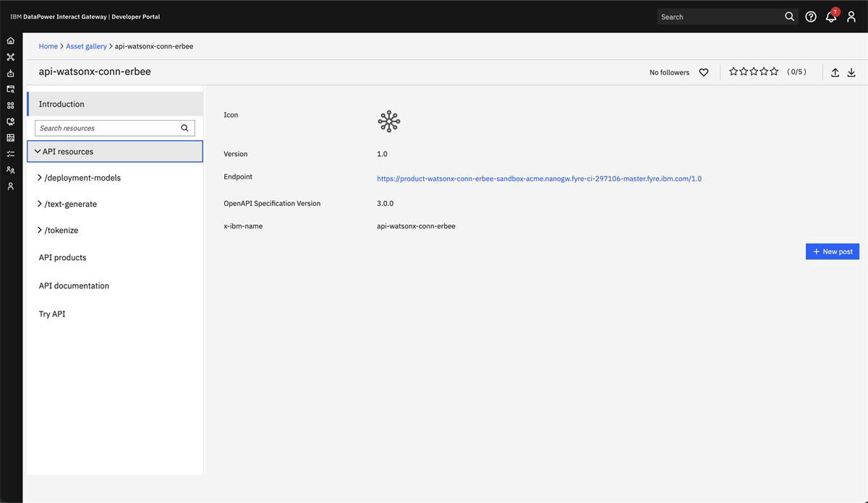This screenshot has width=868, height=503.
Task: Click the monitor with badge icon in left rail
Action: tap(10, 121)
